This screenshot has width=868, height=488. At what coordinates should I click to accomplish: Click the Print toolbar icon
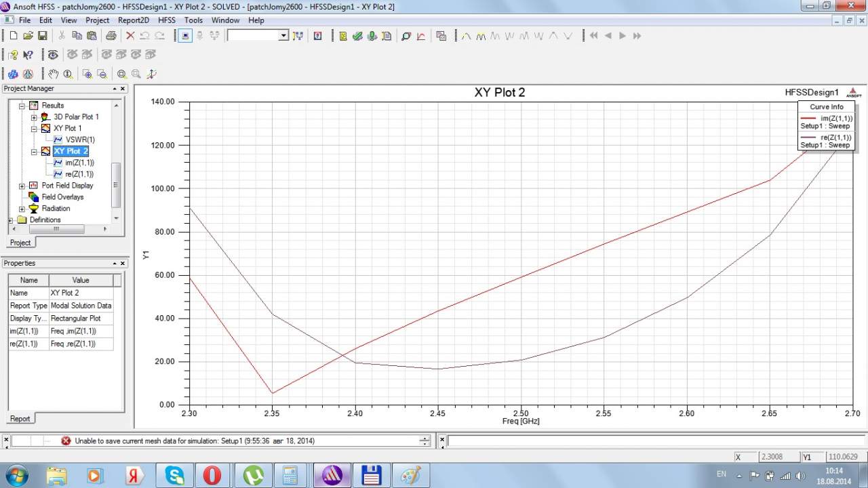coord(111,36)
